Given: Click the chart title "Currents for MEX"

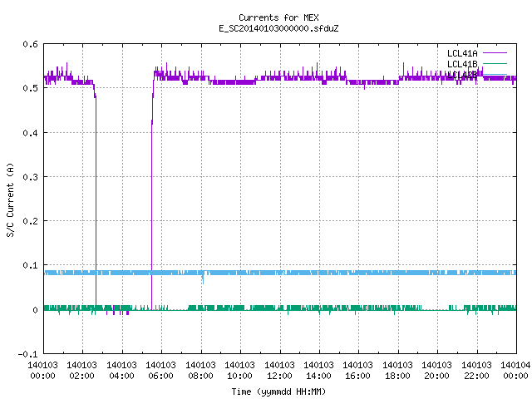Looking at the screenshot, I should (278, 17).
